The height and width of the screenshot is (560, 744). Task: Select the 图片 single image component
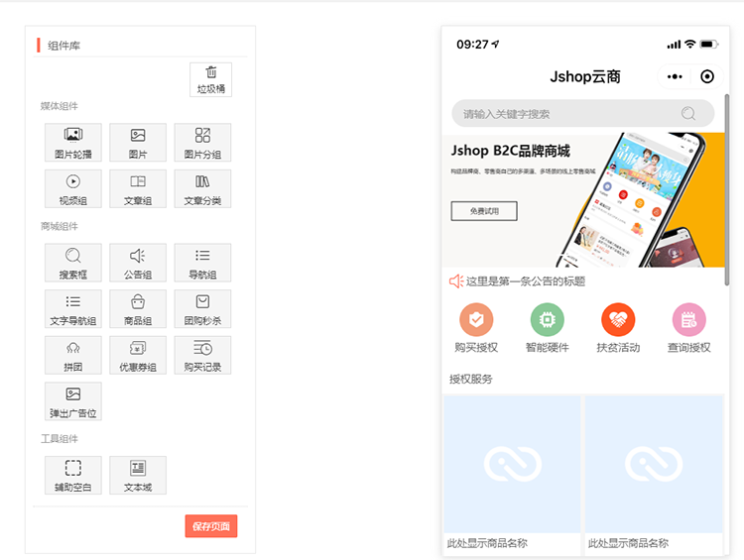(138, 143)
